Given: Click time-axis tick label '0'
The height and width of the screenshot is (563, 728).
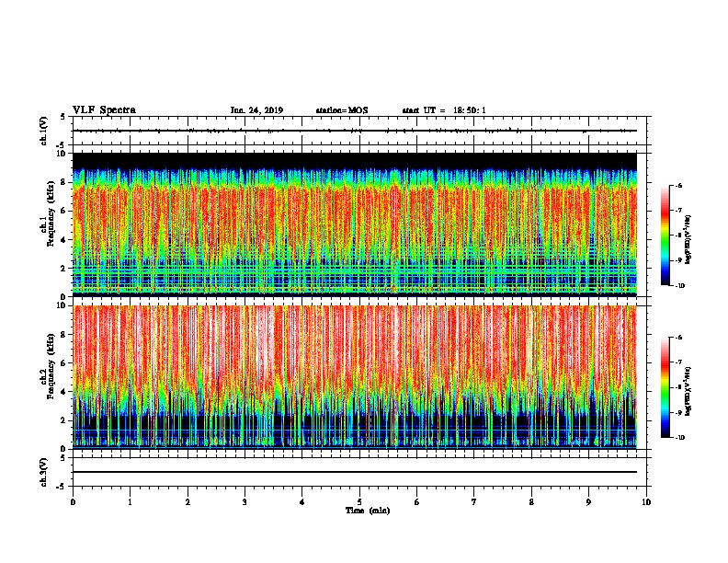Looking at the screenshot, I should tap(73, 502).
